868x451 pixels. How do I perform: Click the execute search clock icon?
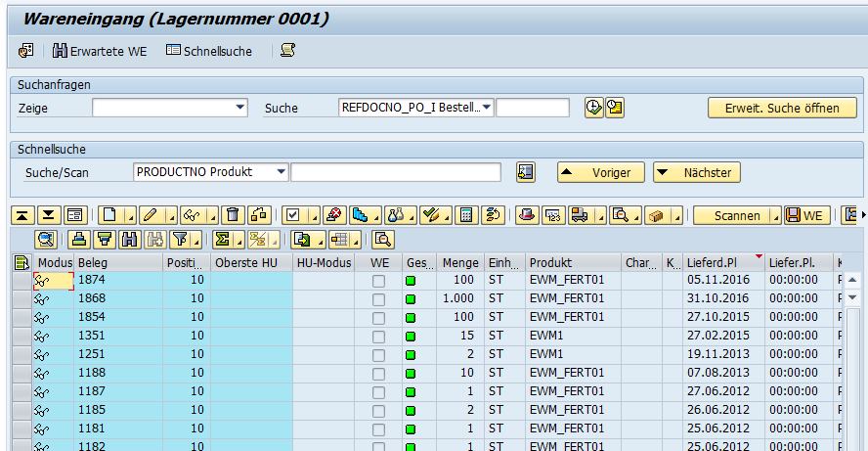[x=593, y=108]
